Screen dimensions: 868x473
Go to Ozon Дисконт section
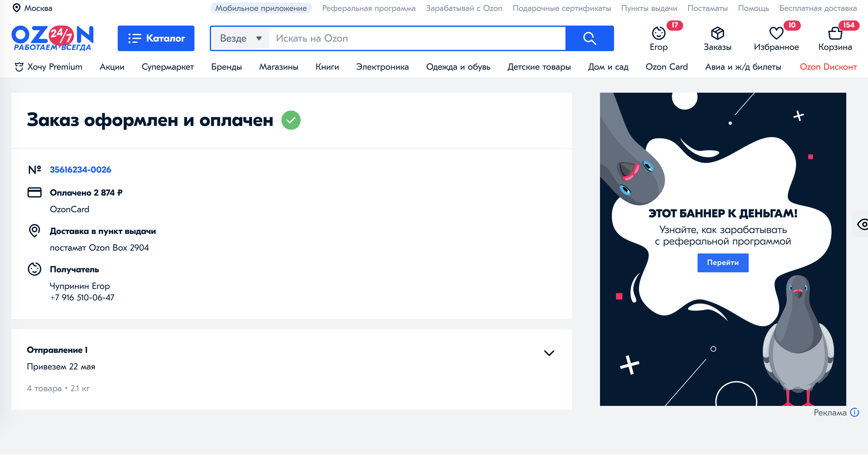tap(828, 67)
